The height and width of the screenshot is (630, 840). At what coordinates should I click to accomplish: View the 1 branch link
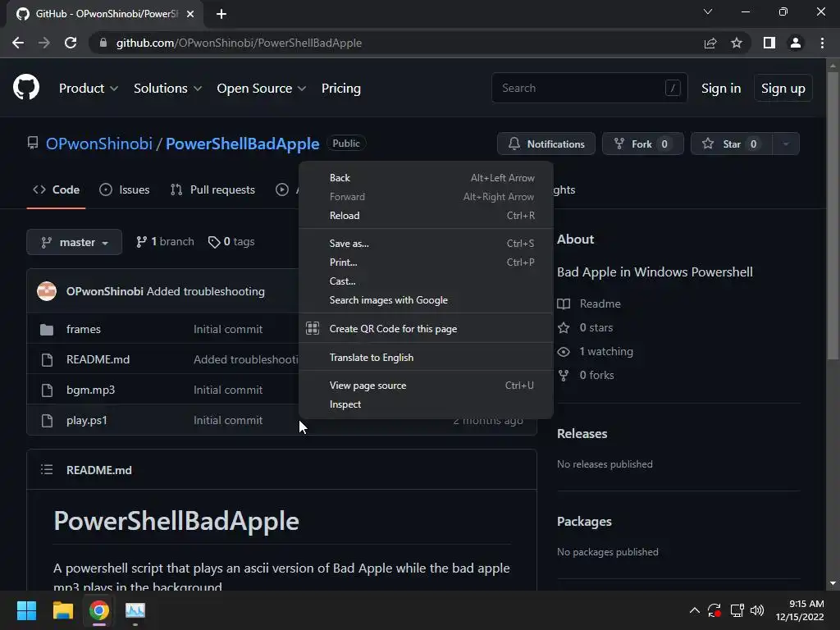point(165,242)
